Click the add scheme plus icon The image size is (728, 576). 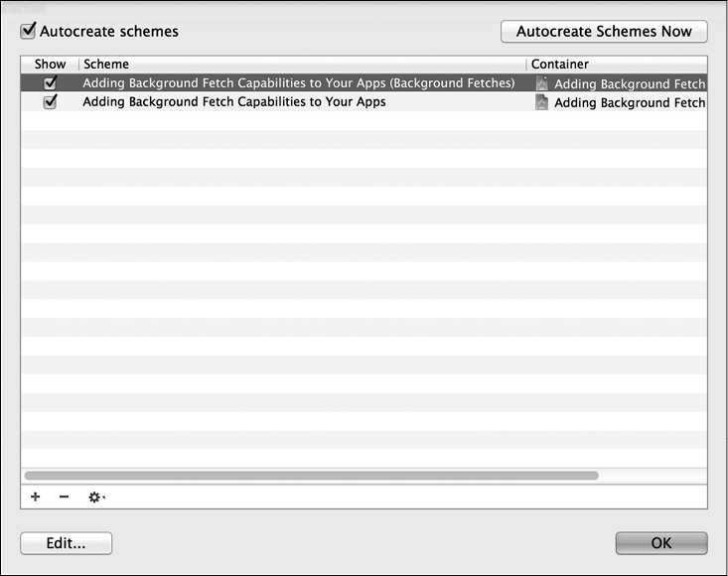pyautogui.click(x=36, y=497)
